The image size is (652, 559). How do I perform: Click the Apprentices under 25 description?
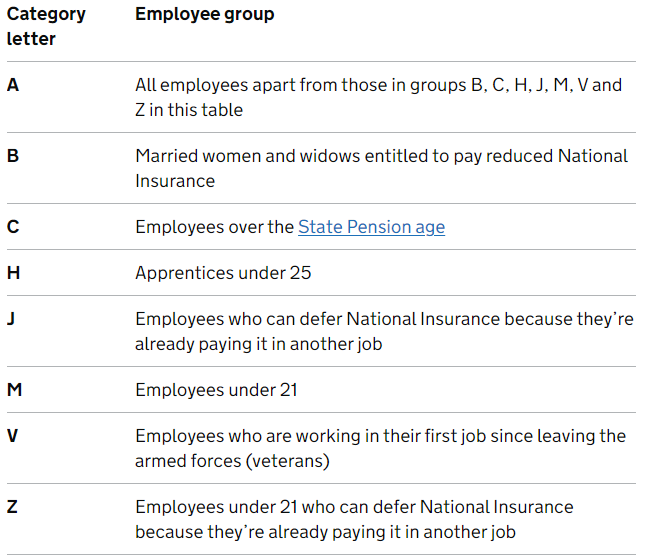coord(223,273)
